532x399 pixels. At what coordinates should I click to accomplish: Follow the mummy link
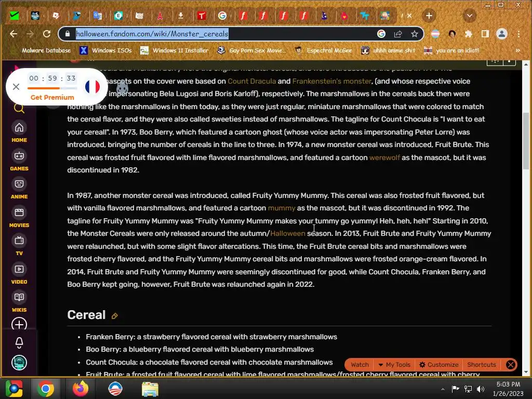pos(282,208)
